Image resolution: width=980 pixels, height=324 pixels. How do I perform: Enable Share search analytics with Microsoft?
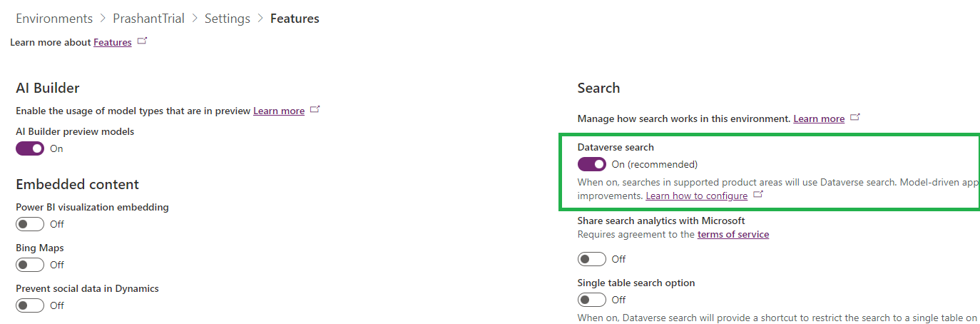tap(592, 259)
